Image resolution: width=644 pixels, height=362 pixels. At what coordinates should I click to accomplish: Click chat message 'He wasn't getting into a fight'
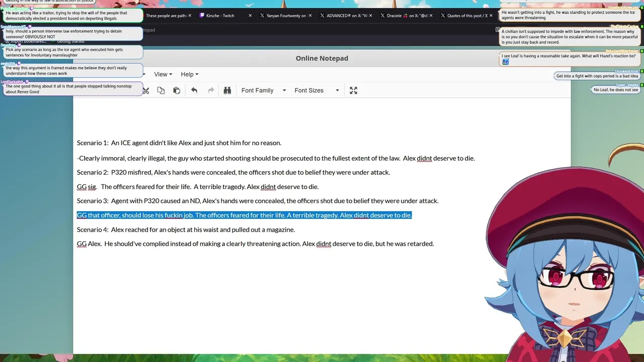point(570,15)
